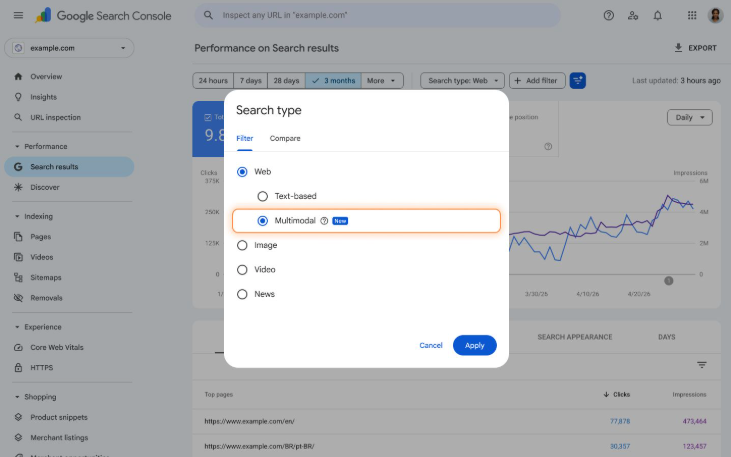The height and width of the screenshot is (457, 731).
Task: Click the Add filter button
Action: coord(537,81)
